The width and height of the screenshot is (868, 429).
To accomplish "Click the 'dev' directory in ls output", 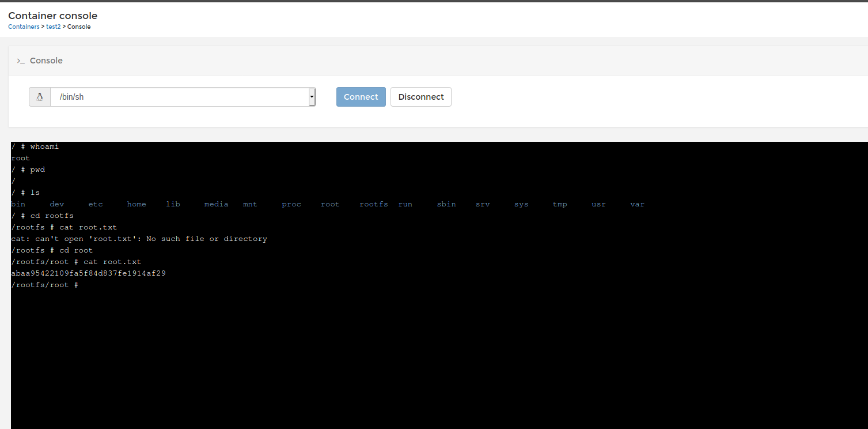I will [x=57, y=204].
